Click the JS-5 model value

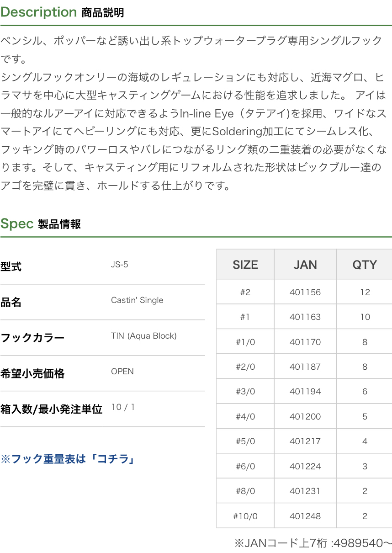click(120, 265)
